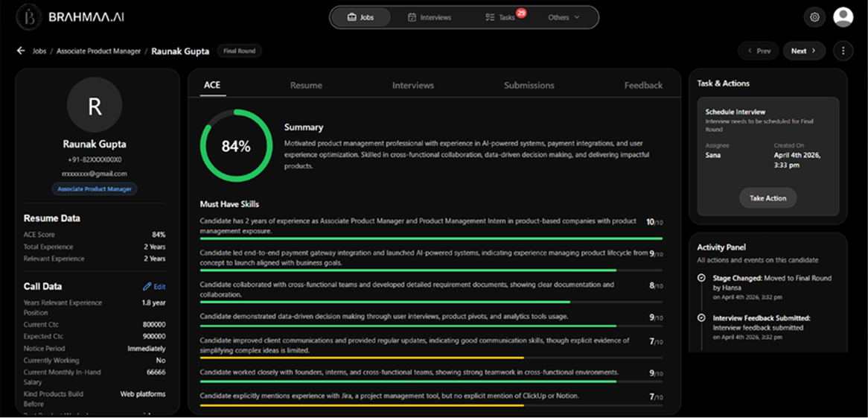Open the settings gear icon
The image size is (868, 418).
pyautogui.click(x=814, y=17)
